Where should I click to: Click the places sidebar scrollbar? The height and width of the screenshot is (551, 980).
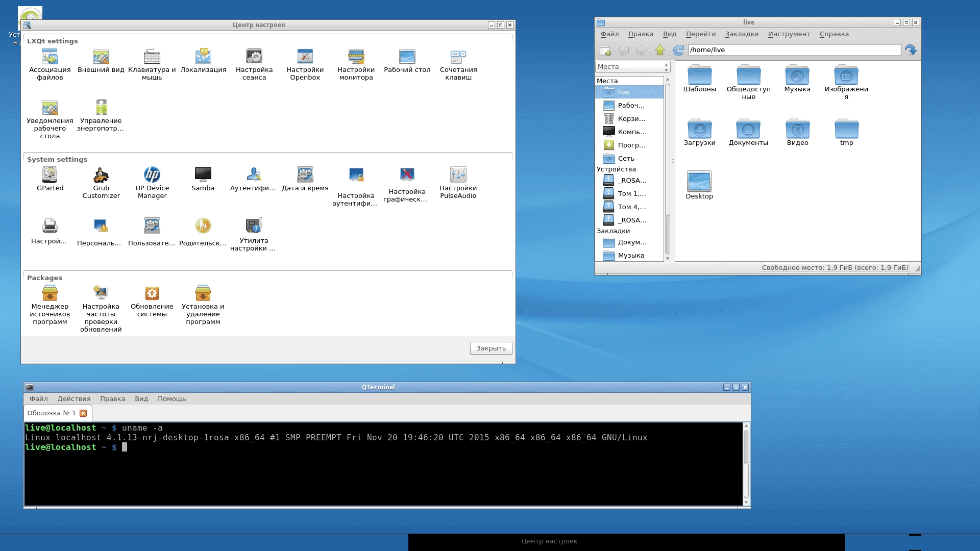668,168
